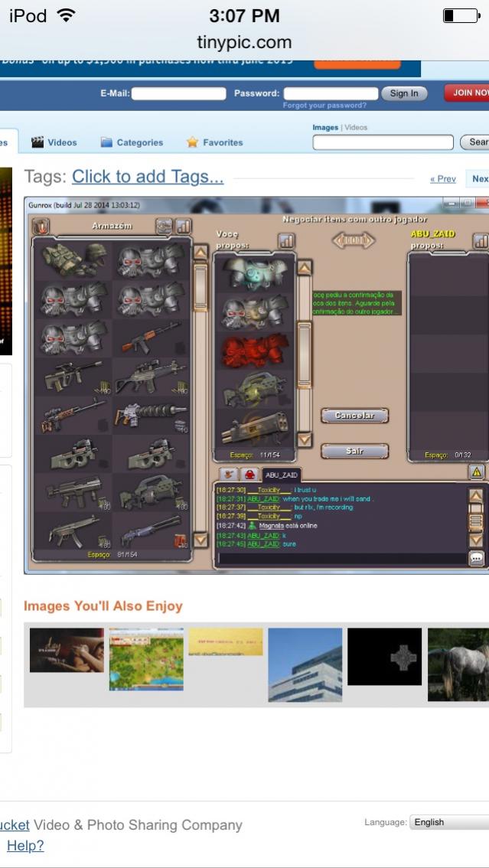
Task: Click the 'Click to add Tags...' link
Action: 148,177
